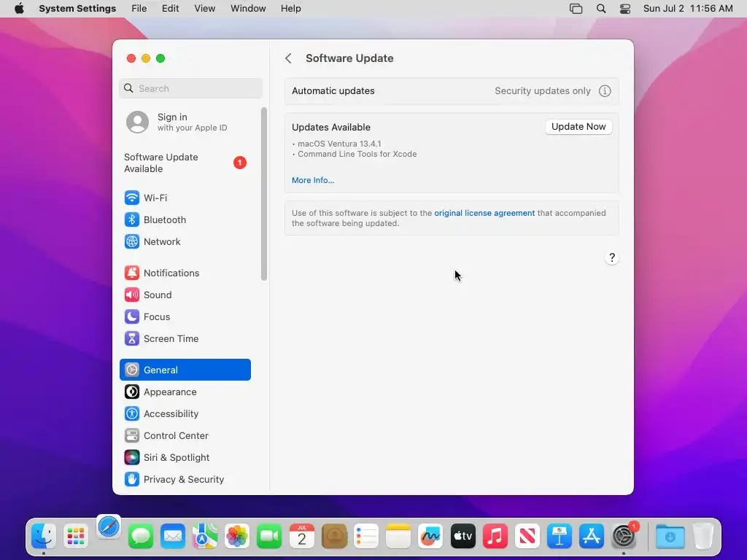The width and height of the screenshot is (747, 560).
Task: Click the macOS Ventura 13.4.1 entry
Action: (x=339, y=144)
